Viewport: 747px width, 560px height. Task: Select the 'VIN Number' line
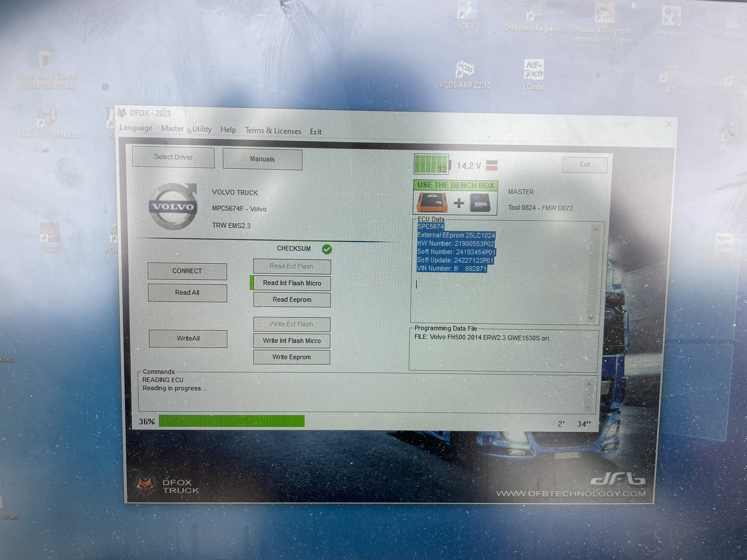(x=451, y=268)
